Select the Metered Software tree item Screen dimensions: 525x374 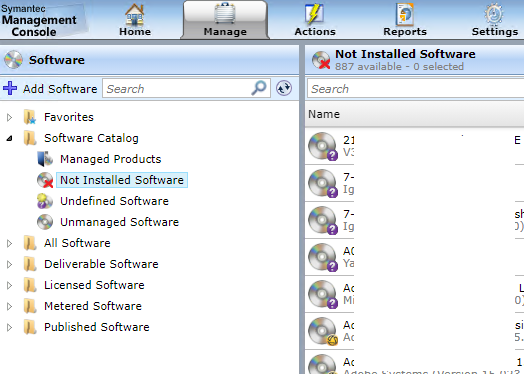[x=93, y=306]
